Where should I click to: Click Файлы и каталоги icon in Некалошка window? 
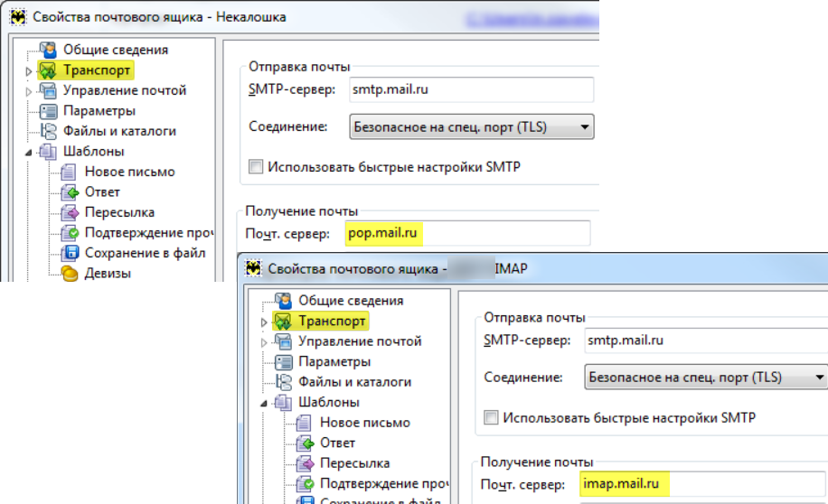(48, 131)
